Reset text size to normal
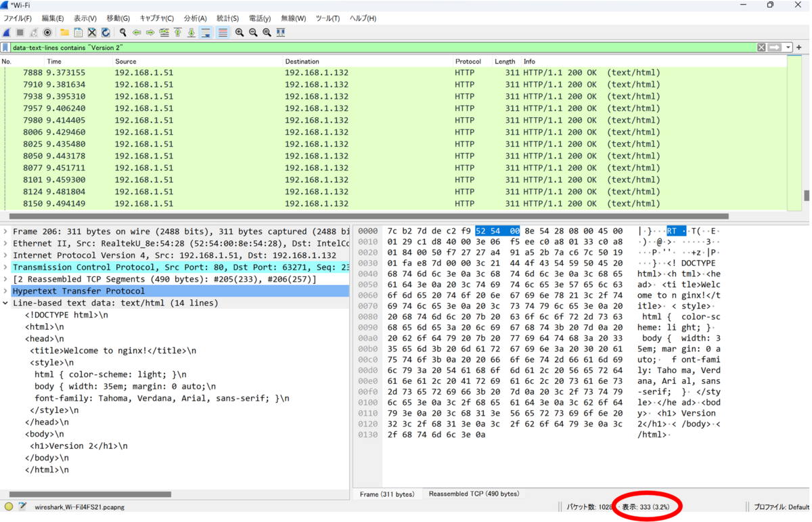Screen dimensions: 812x522 tap(267, 32)
